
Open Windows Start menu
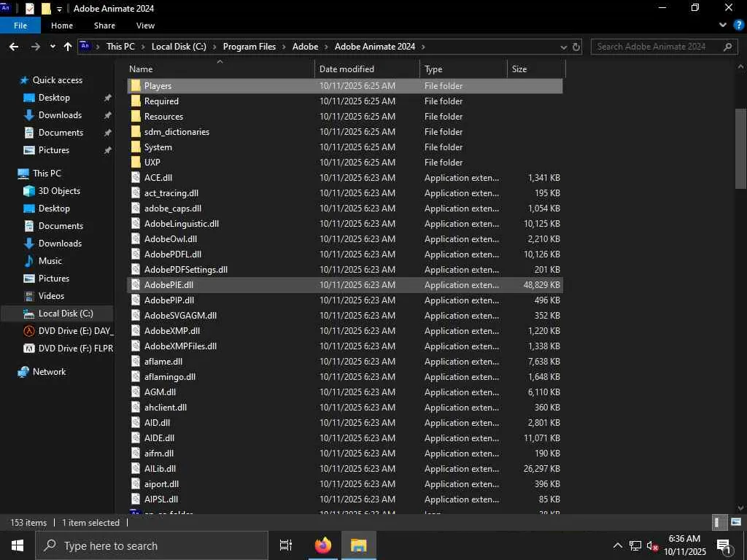pos(18,545)
